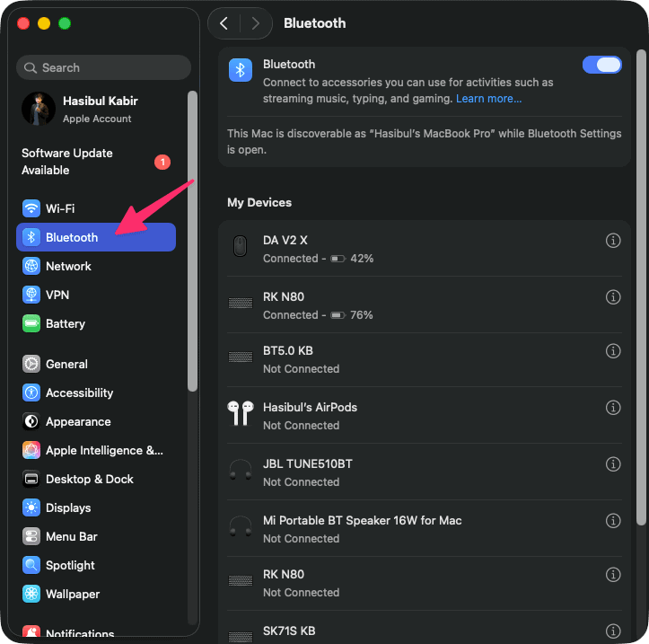This screenshot has width=649, height=644.
Task: Open info for BT5.0 KB
Action: [613, 351]
